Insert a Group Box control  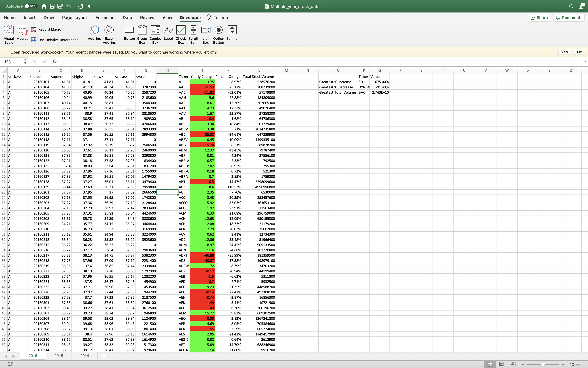tap(142, 34)
